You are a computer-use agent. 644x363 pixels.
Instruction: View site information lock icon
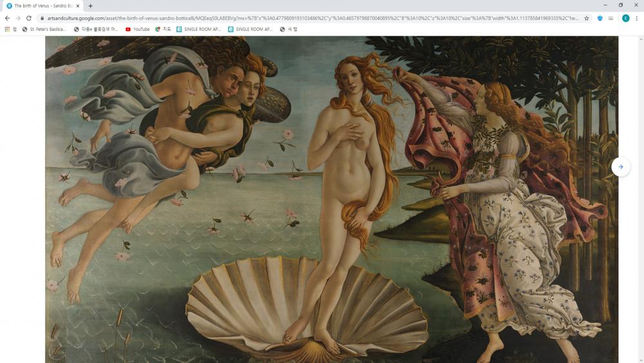42,18
